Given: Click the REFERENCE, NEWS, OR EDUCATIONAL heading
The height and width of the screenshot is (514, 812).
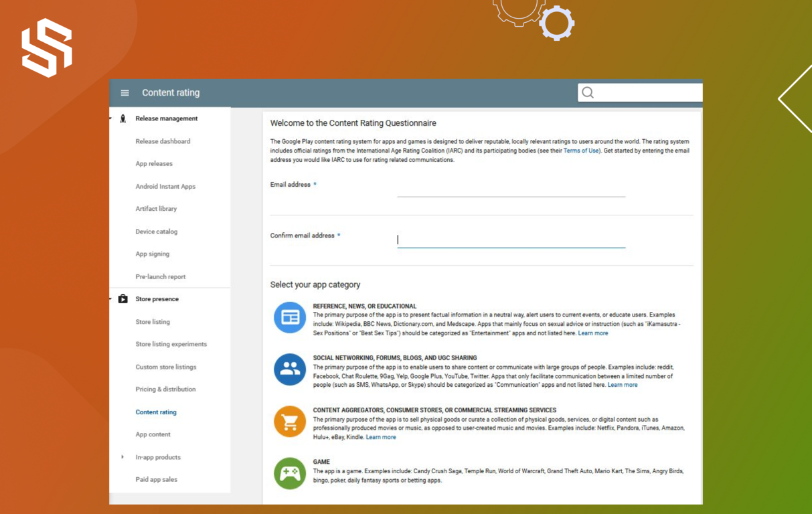Looking at the screenshot, I should tap(365, 306).
